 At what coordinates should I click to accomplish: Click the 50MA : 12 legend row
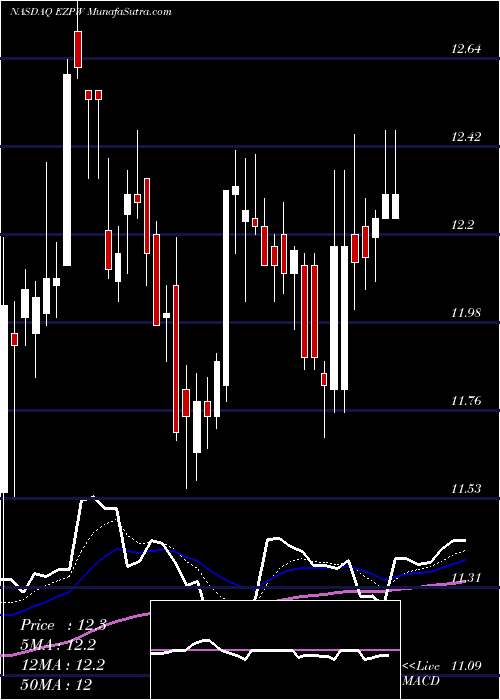point(56,684)
